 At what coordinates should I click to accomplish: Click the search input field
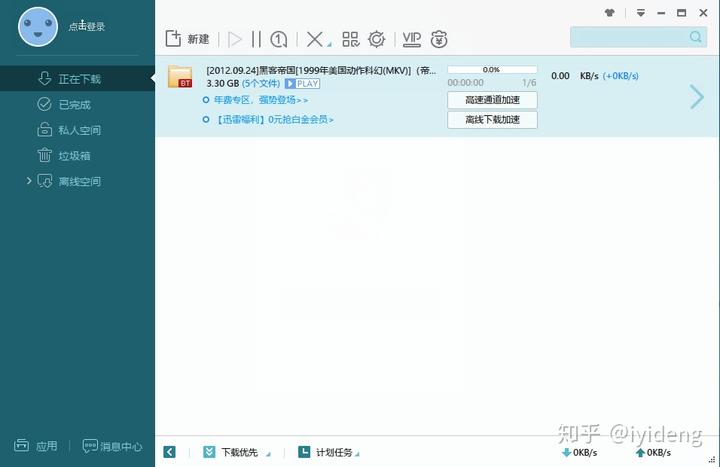coord(628,37)
